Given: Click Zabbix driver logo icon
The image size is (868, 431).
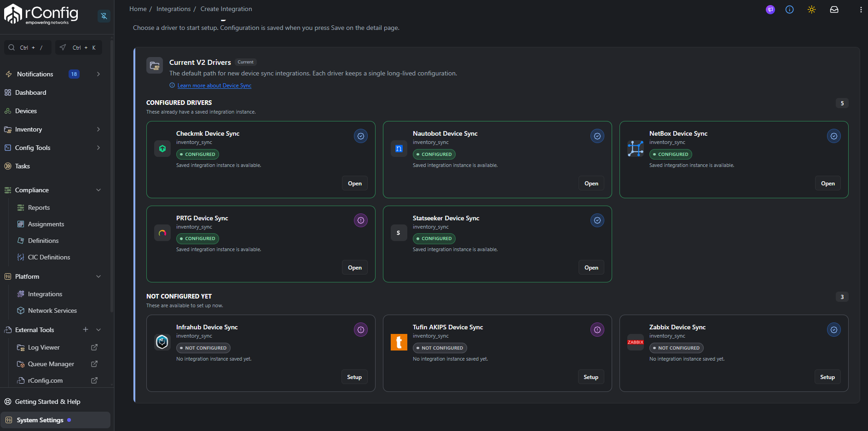Looking at the screenshot, I should (x=636, y=342).
